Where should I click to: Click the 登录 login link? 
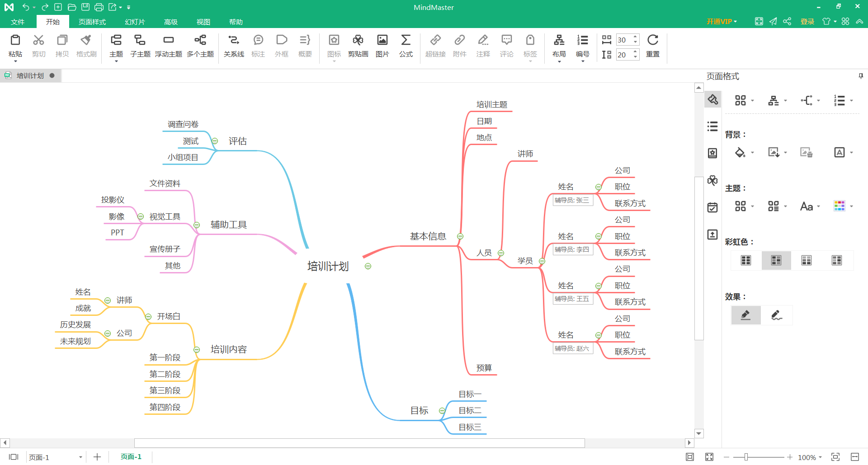click(x=807, y=22)
